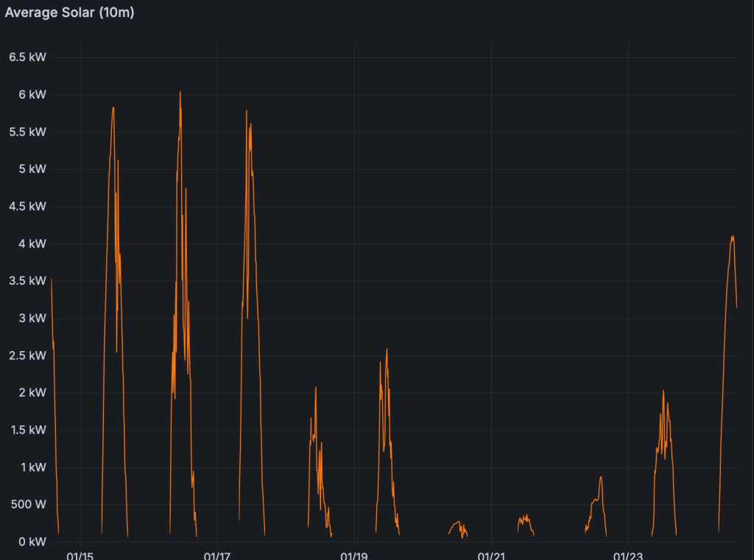The height and width of the screenshot is (560, 754).
Task: Click the highest solar peak just above 6 kW
Action: click(180, 92)
